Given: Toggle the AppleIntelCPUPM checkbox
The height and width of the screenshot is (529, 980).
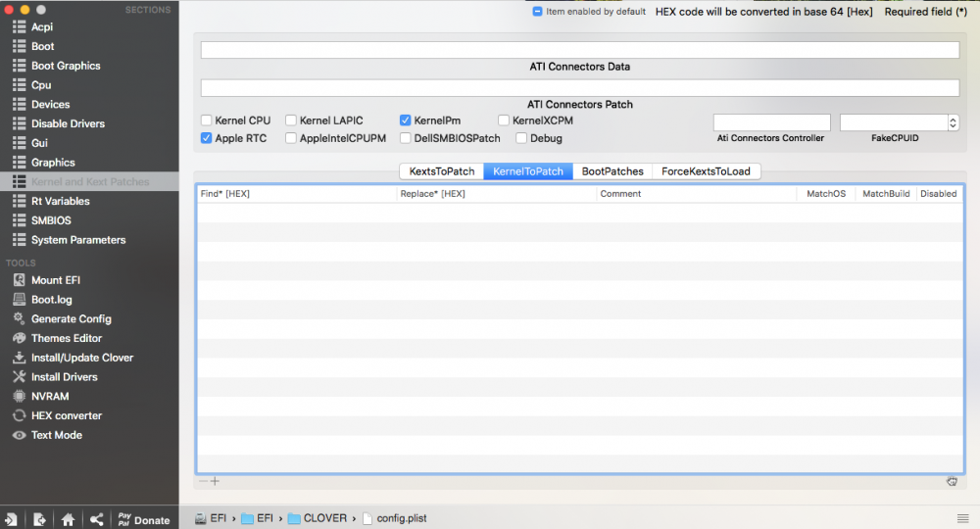Looking at the screenshot, I should coord(291,138).
